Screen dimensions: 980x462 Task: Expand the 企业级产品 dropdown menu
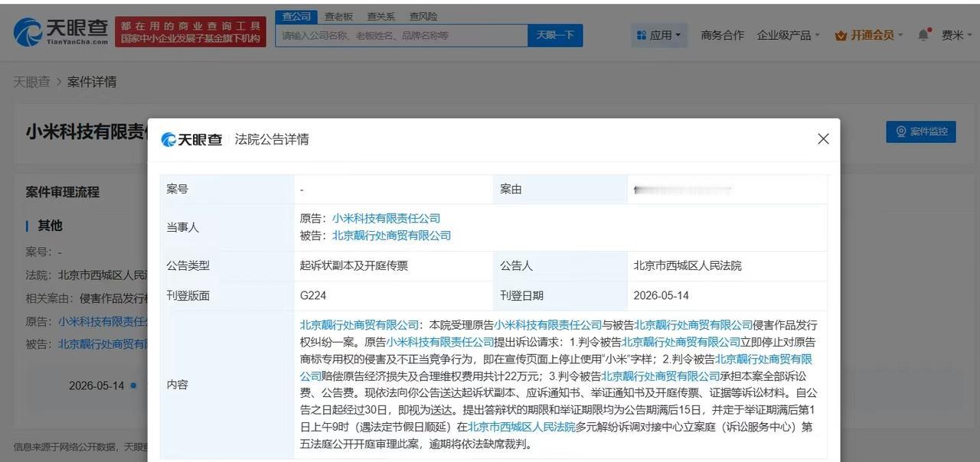click(788, 35)
